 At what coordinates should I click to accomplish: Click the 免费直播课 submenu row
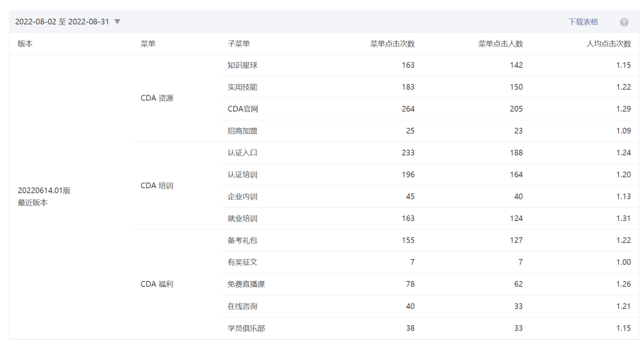click(429, 284)
